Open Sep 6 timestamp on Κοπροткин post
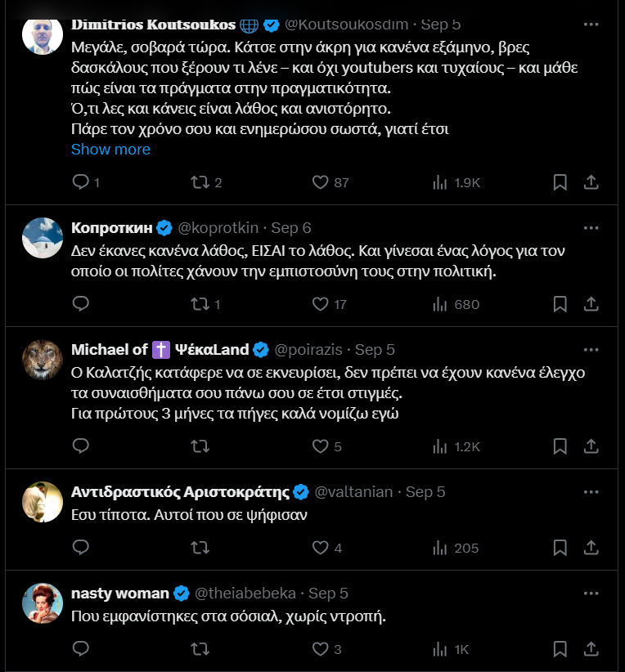 (x=290, y=227)
